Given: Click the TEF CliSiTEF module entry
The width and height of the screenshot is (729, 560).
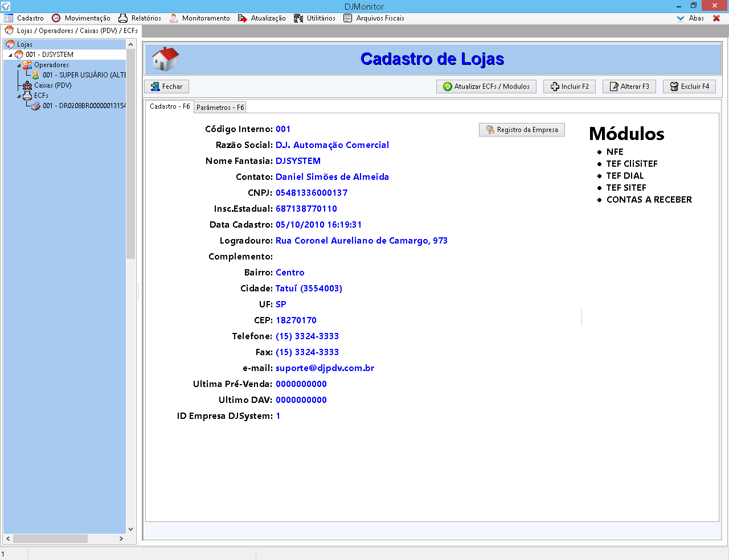Looking at the screenshot, I should pyautogui.click(x=632, y=164).
